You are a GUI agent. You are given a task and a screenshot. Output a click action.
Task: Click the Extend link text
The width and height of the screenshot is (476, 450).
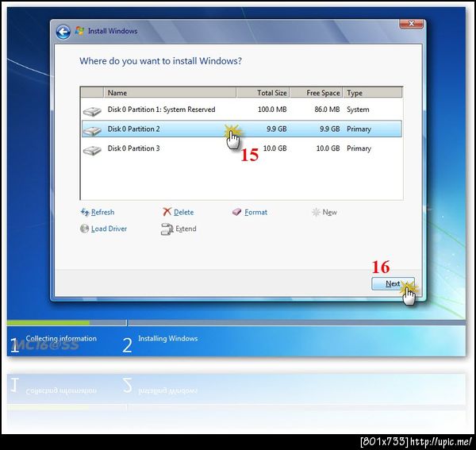click(x=186, y=229)
